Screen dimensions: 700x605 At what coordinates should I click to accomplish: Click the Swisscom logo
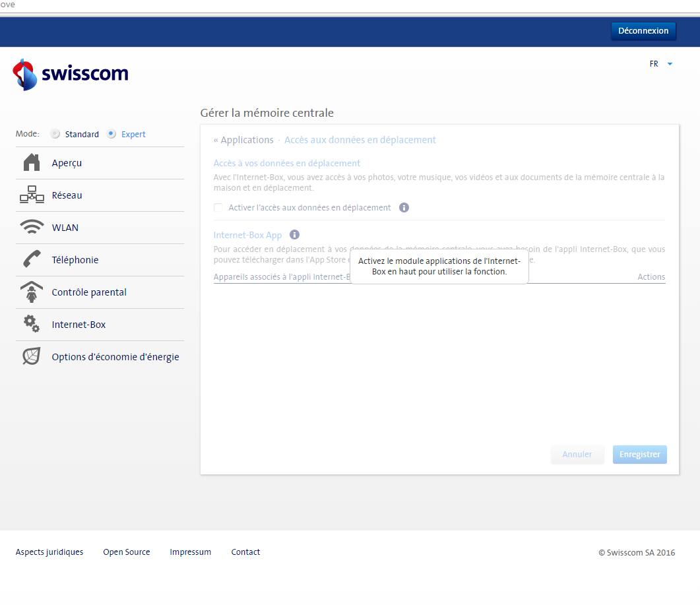click(69, 74)
